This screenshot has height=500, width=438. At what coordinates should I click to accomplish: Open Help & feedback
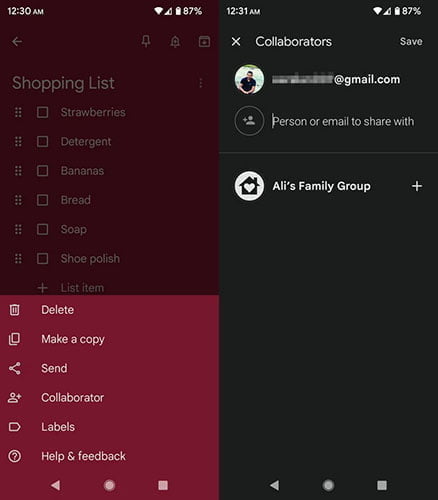109,456
